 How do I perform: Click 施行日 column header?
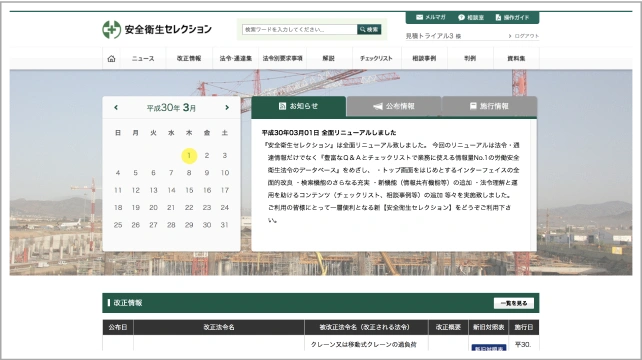(x=524, y=327)
